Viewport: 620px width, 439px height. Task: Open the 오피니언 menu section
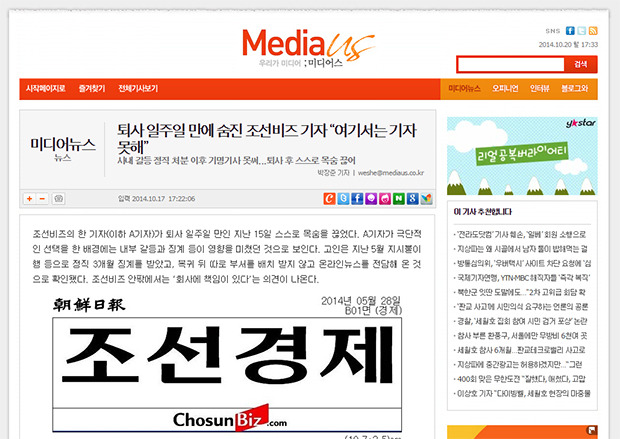[x=505, y=89]
